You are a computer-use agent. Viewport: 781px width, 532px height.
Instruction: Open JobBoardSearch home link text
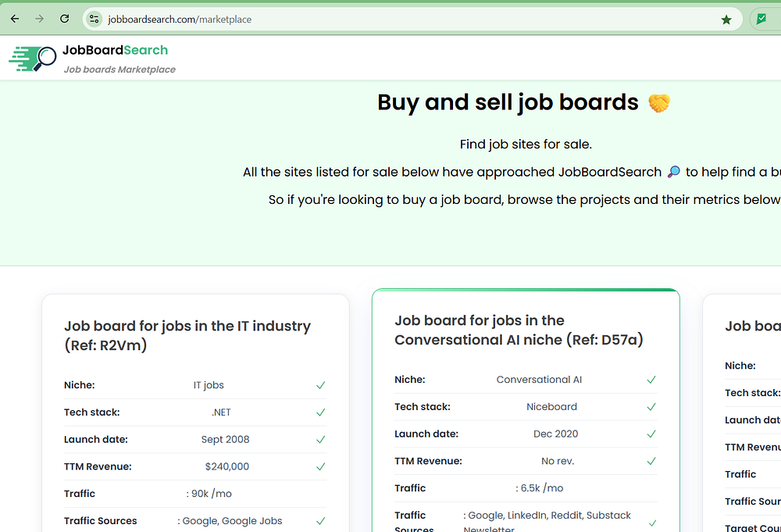click(115, 50)
